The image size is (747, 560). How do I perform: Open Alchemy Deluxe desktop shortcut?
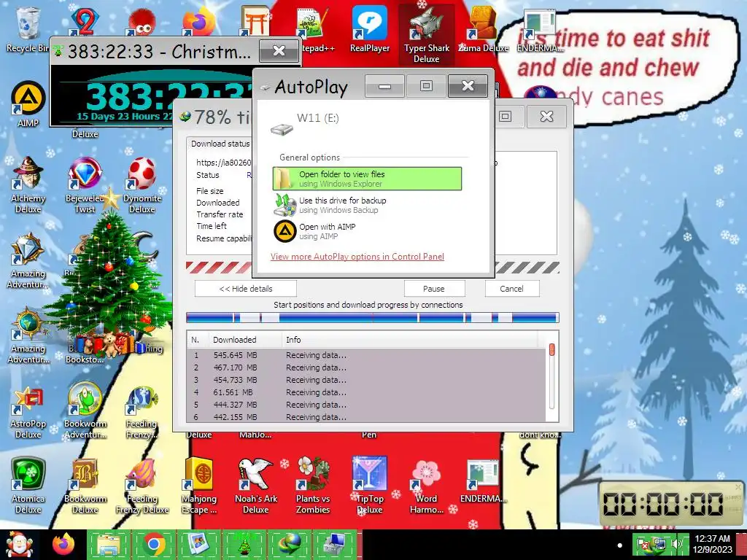click(x=28, y=184)
